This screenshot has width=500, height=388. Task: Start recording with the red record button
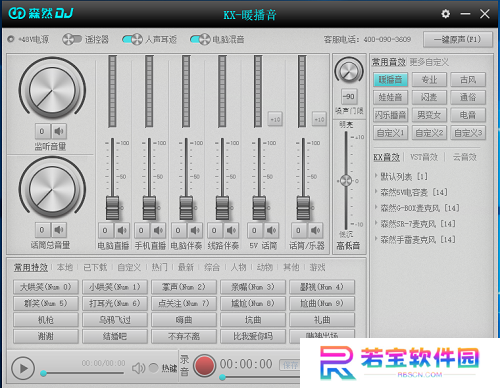point(204,365)
